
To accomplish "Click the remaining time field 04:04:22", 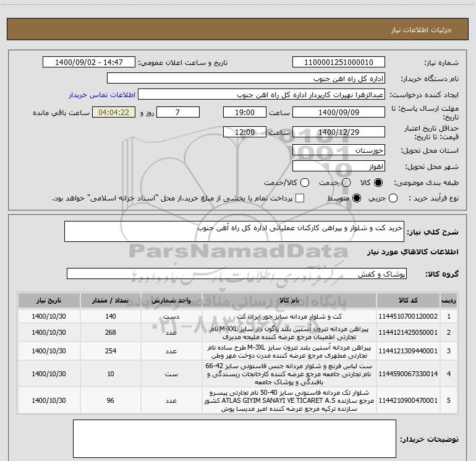I will [x=114, y=112].
